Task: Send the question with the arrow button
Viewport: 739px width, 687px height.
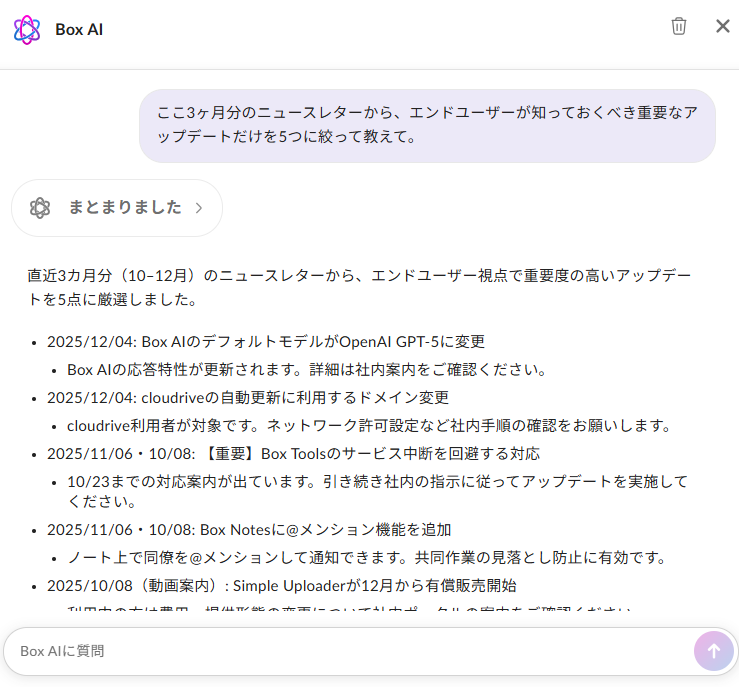Action: [713, 651]
